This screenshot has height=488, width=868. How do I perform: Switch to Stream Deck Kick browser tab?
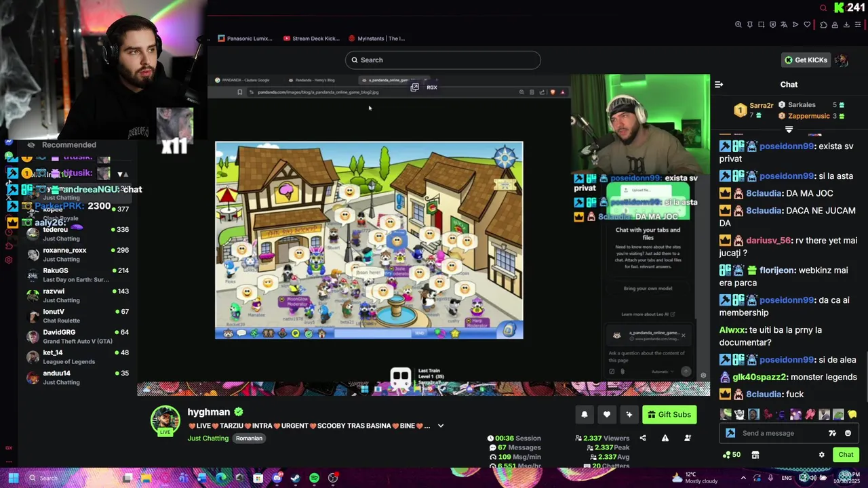pos(311,39)
